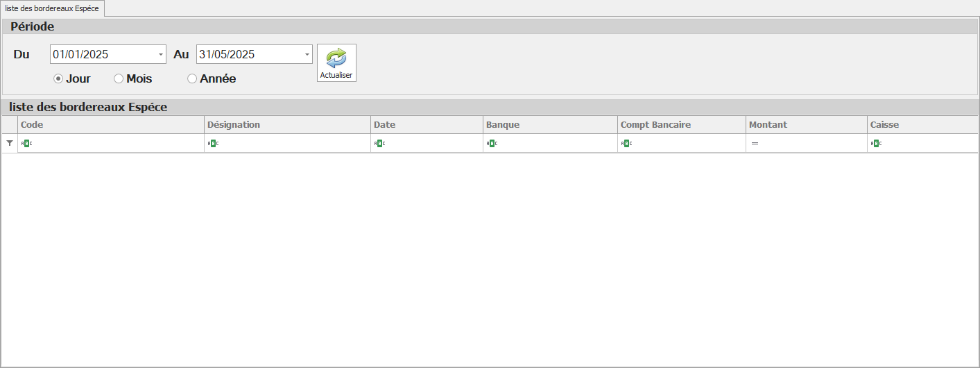Open the Au end date dropdown arrow

(x=307, y=54)
